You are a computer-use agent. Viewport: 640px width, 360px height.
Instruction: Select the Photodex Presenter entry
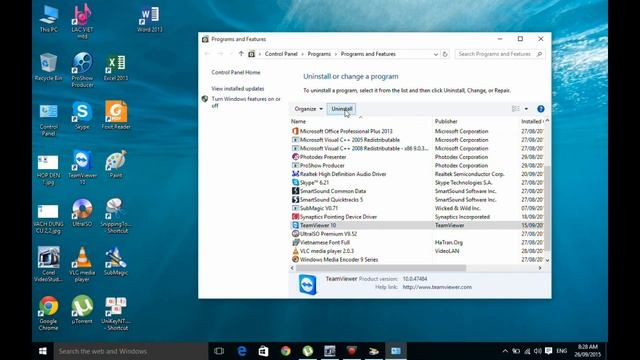tap(416, 157)
